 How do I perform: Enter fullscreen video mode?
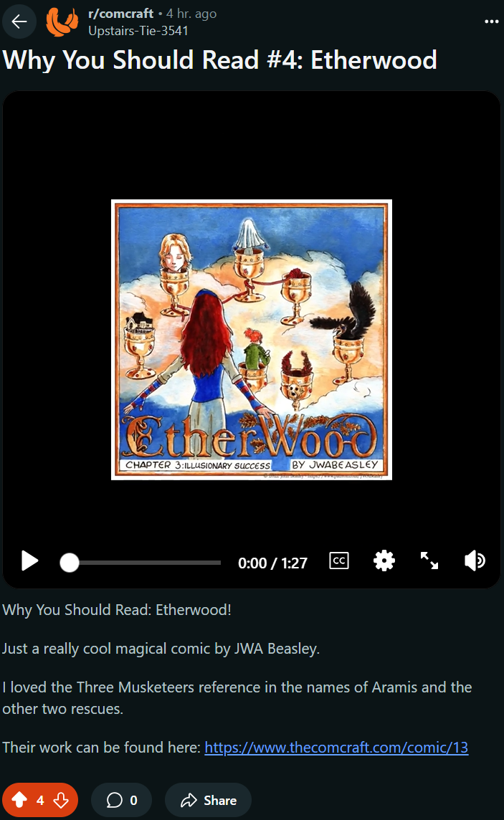click(429, 561)
